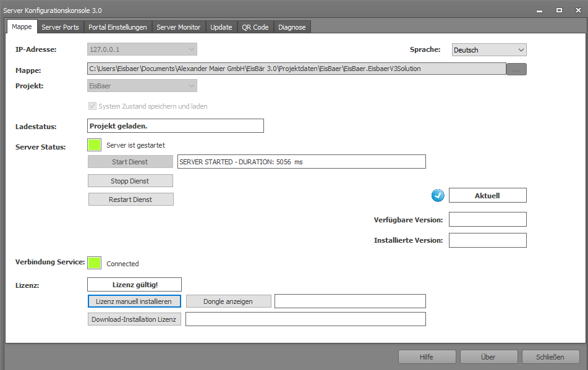
Task: Maximize the Server Konfigurationskonsole window
Action: [x=559, y=11]
